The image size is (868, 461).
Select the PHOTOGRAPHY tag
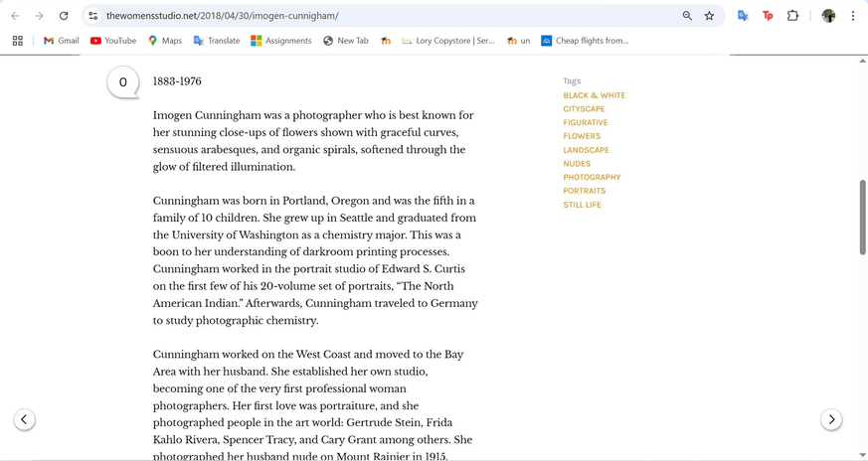[592, 177]
